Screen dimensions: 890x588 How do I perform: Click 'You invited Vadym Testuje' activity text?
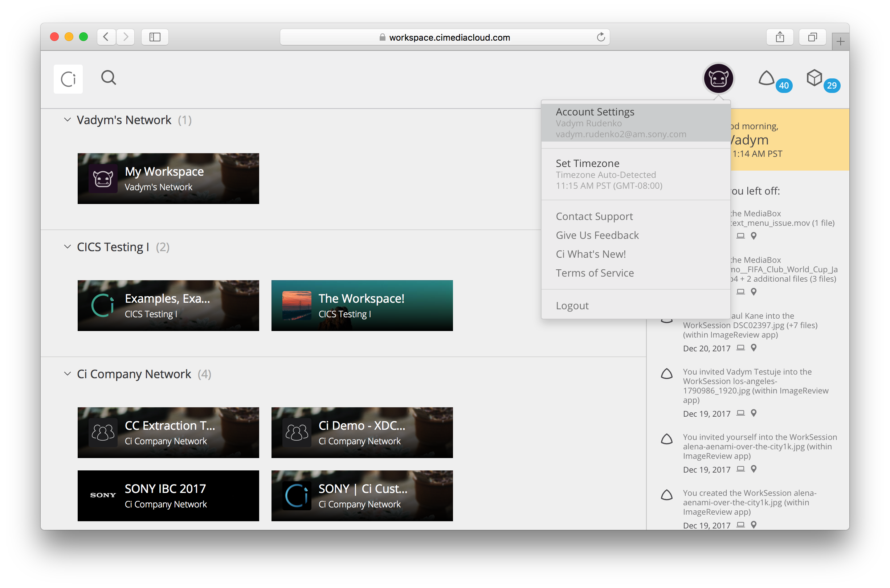tap(756, 385)
